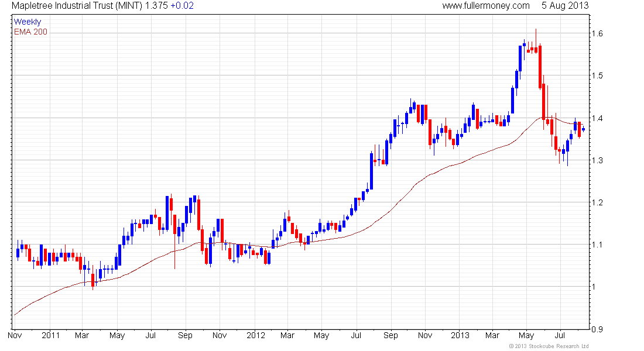Click the 'May' label in 2013

(x=526, y=335)
